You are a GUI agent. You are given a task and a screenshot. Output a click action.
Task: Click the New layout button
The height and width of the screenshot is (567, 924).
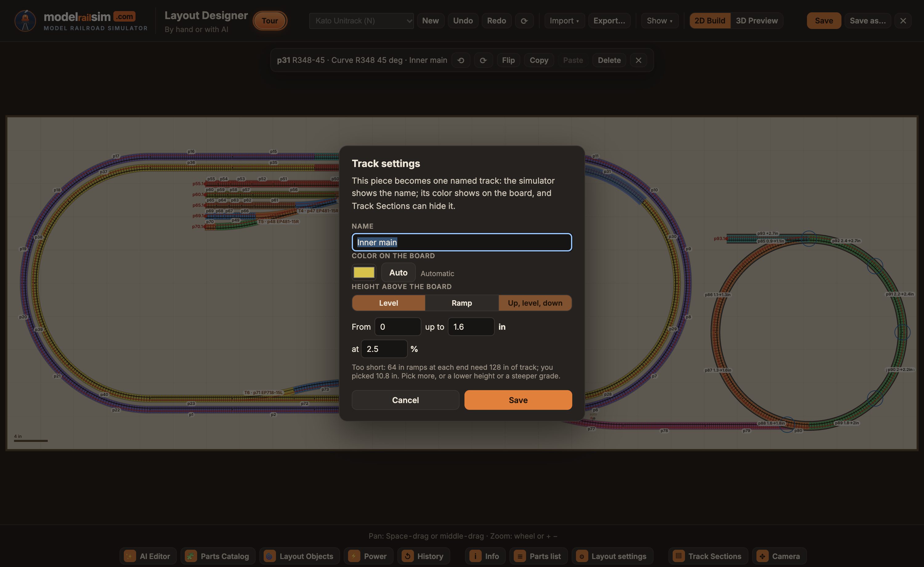click(431, 21)
